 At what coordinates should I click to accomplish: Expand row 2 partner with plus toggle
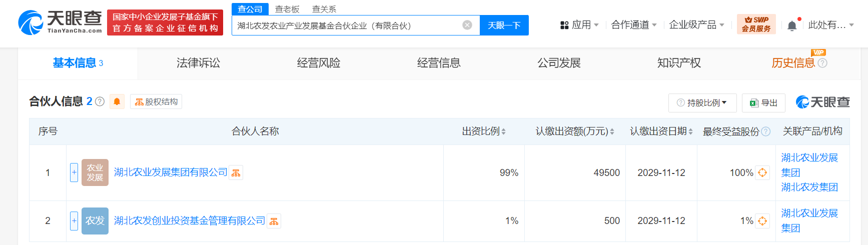(x=74, y=220)
